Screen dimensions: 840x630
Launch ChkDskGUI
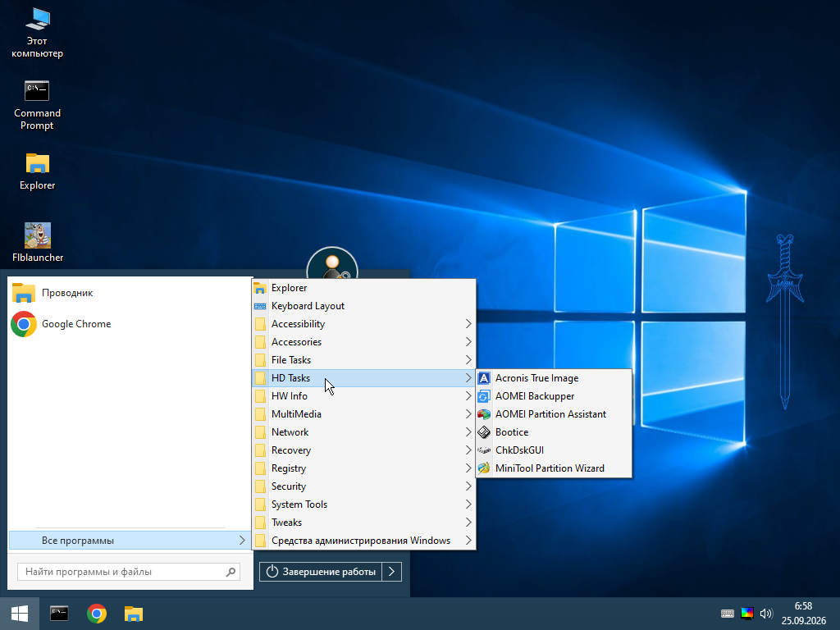tap(554, 450)
